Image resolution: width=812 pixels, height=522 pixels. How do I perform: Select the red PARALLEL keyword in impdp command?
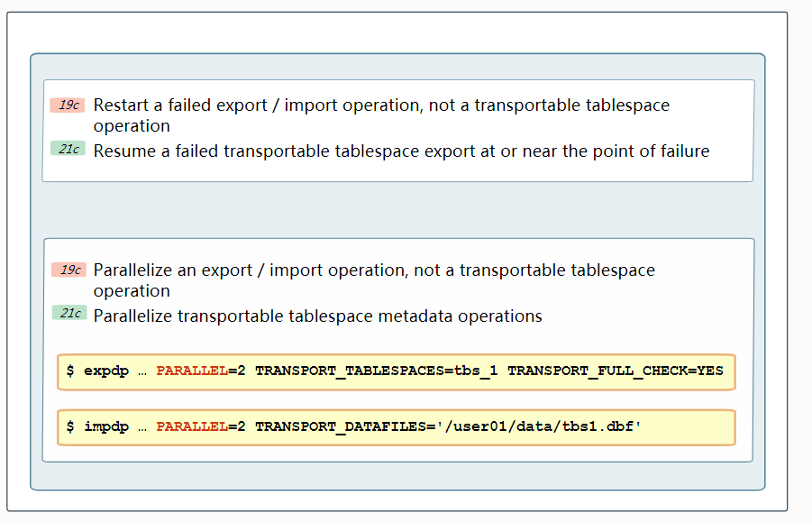point(191,426)
